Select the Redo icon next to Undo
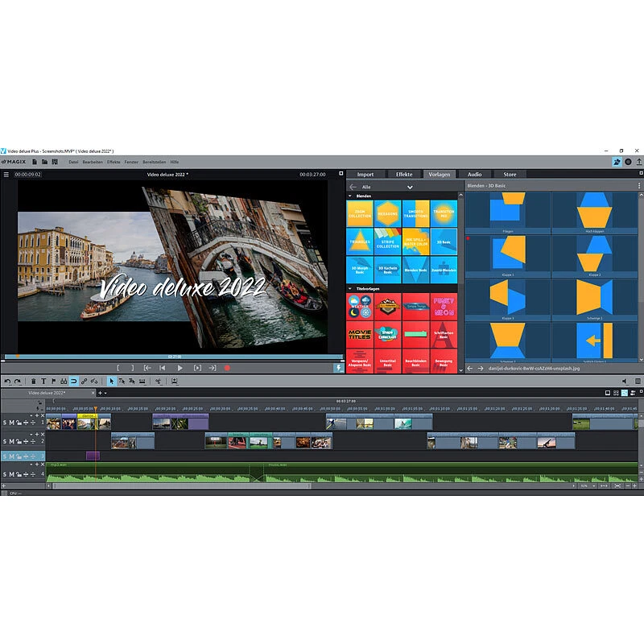The width and height of the screenshot is (644, 644). click(x=17, y=378)
